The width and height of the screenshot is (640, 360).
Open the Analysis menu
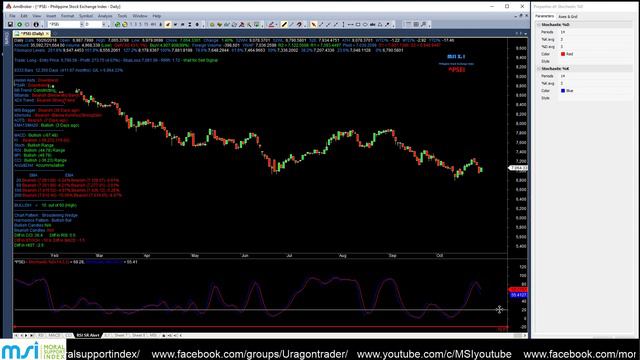[105, 16]
